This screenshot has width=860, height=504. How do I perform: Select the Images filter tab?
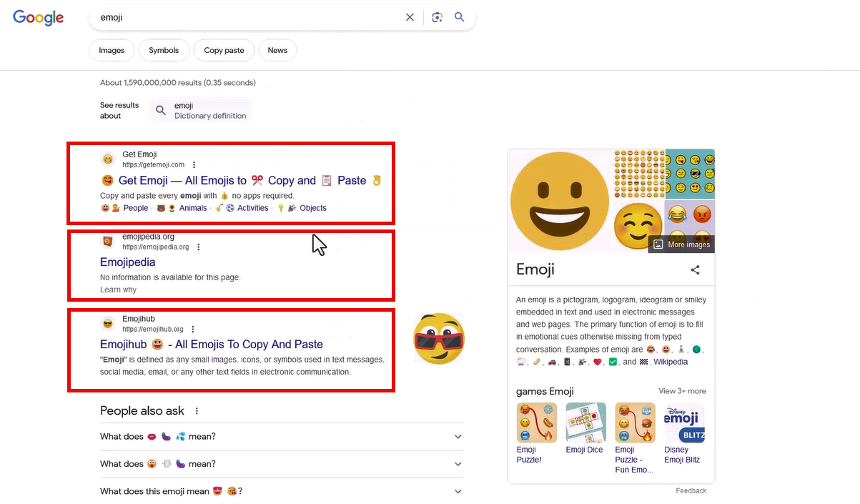point(112,50)
